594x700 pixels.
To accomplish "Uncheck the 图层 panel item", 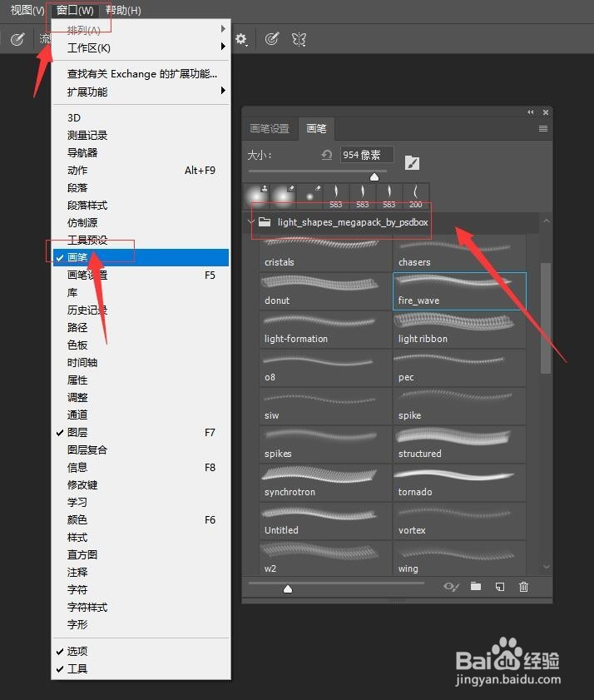I will click(x=141, y=432).
